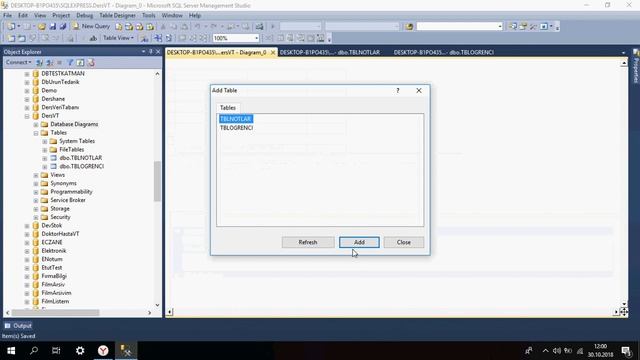Switch to the dbo.TBLOGRENCI document tab

444,52
